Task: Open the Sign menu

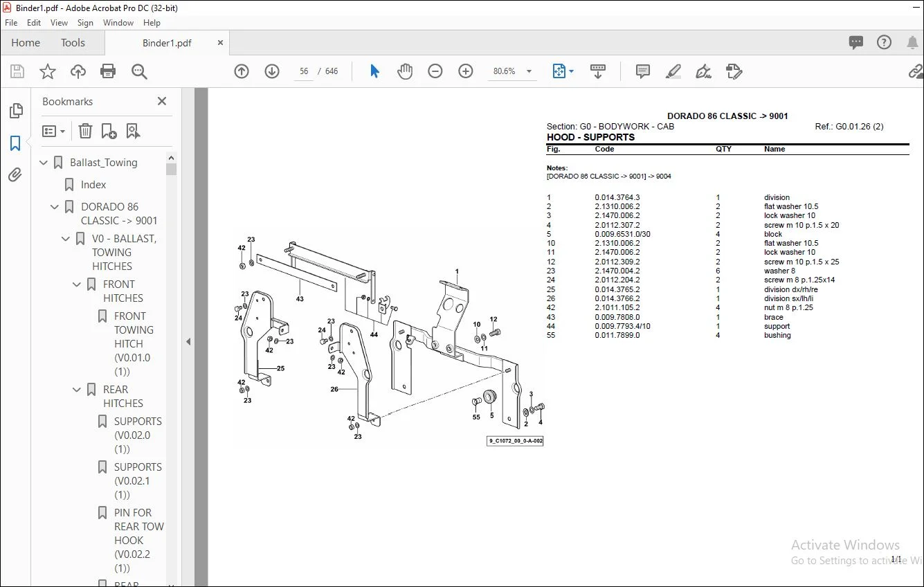Action: click(85, 23)
